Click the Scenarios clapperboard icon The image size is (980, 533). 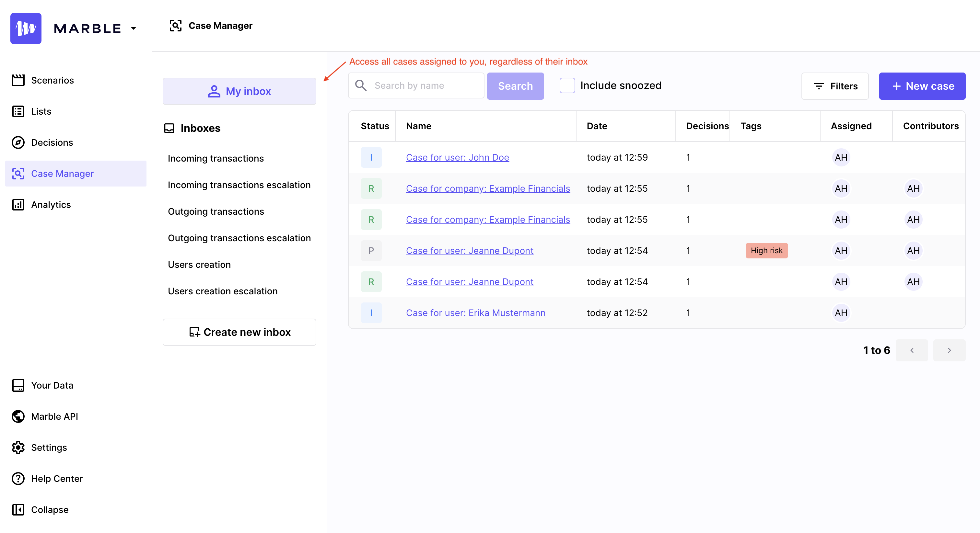(18, 80)
